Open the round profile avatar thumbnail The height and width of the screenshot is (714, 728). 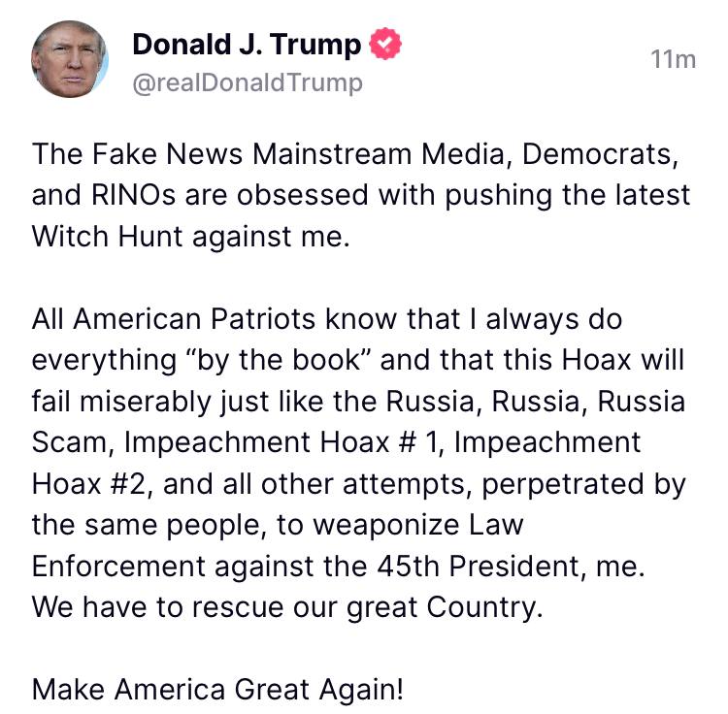[70, 59]
